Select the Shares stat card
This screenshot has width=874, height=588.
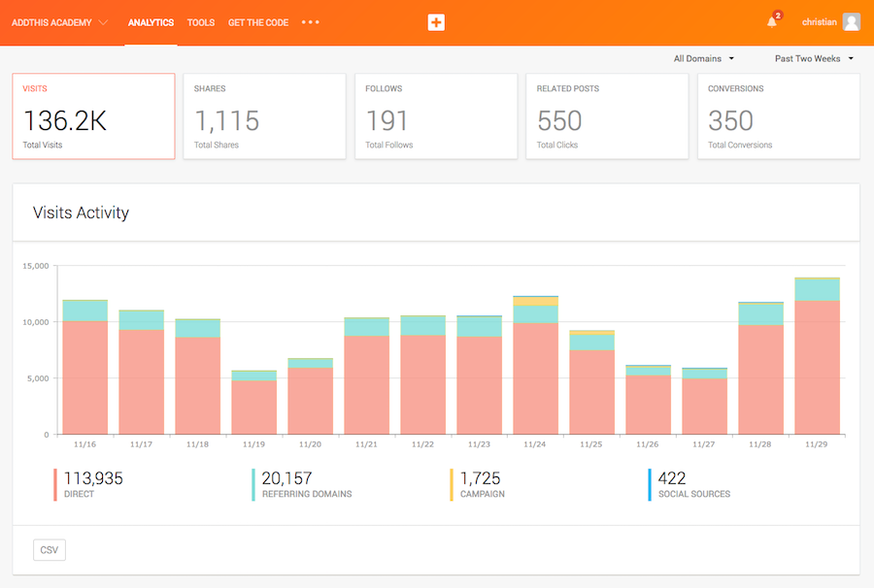264,116
